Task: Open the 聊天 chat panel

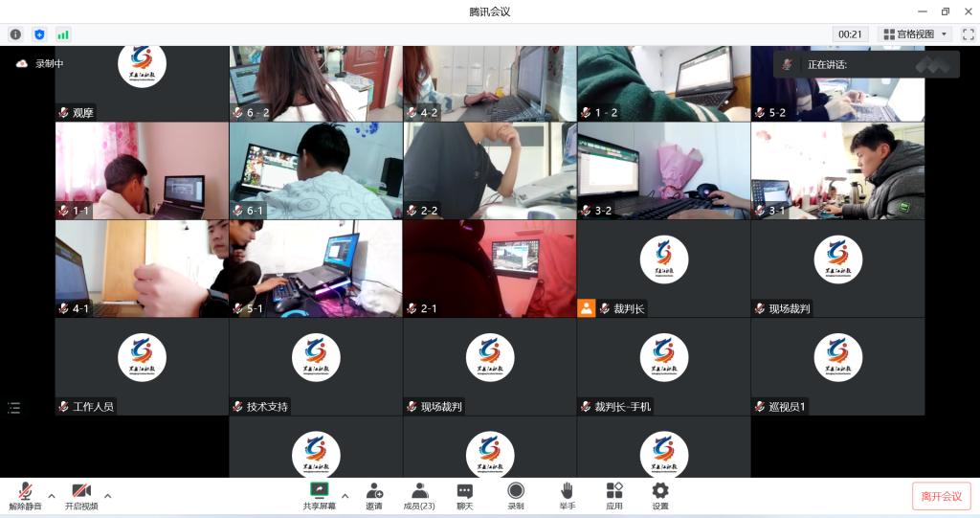Action: [x=464, y=495]
